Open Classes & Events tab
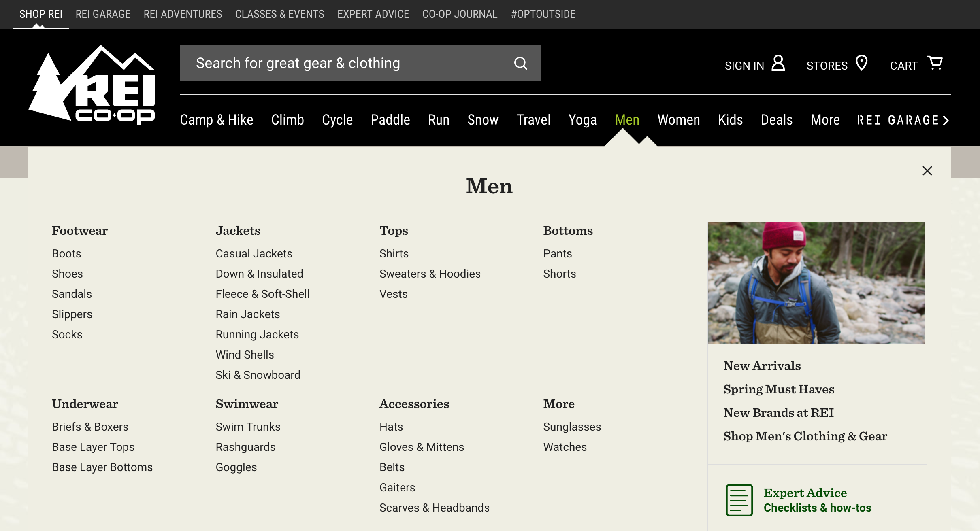This screenshot has height=531, width=980. click(x=280, y=14)
